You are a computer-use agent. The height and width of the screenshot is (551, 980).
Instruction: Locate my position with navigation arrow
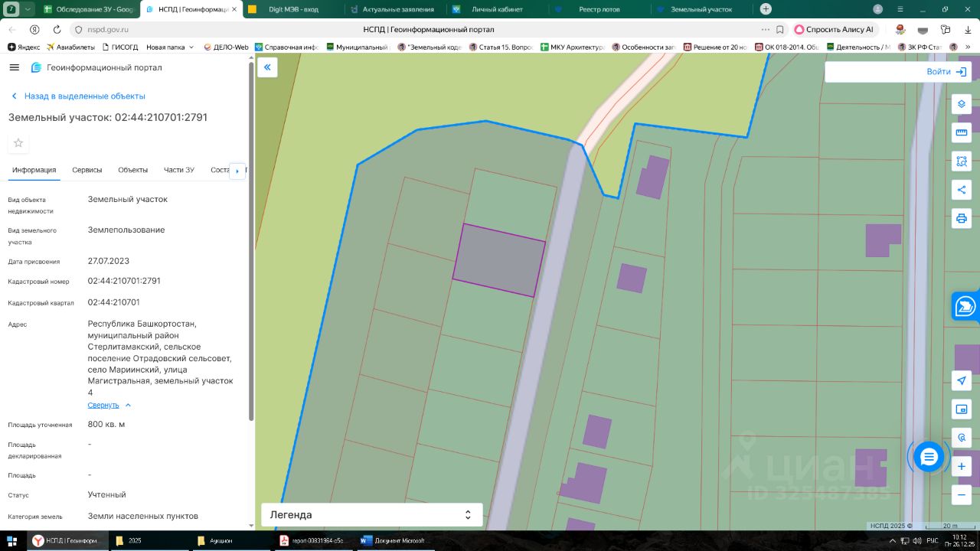click(x=962, y=381)
